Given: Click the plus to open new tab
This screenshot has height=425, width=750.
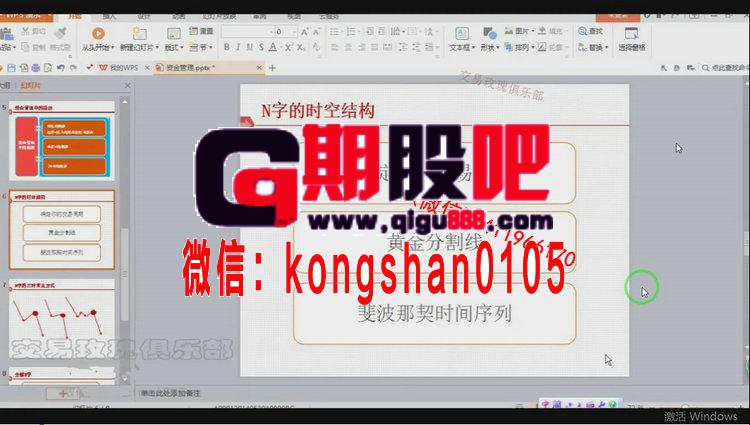Looking at the screenshot, I should [x=272, y=68].
